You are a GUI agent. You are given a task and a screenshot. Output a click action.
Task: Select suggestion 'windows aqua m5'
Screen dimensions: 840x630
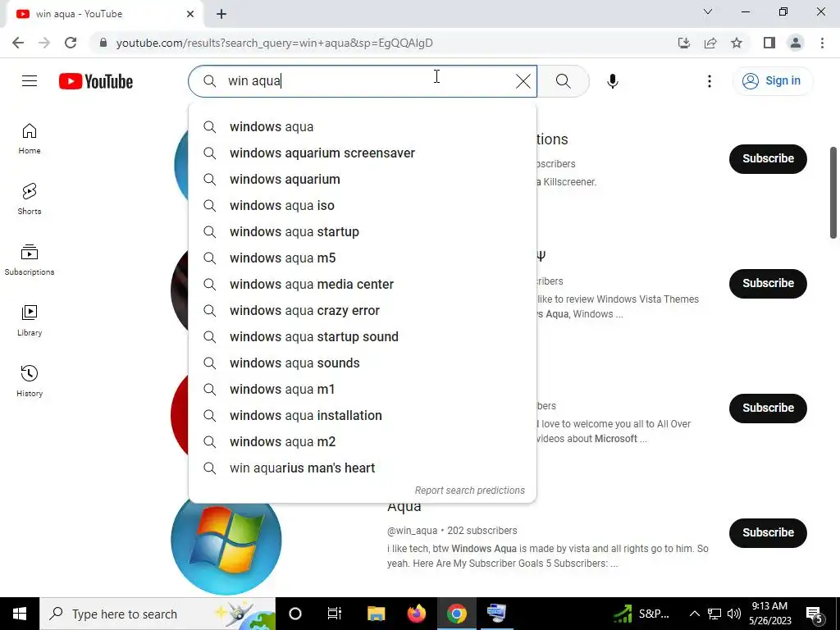point(363,258)
